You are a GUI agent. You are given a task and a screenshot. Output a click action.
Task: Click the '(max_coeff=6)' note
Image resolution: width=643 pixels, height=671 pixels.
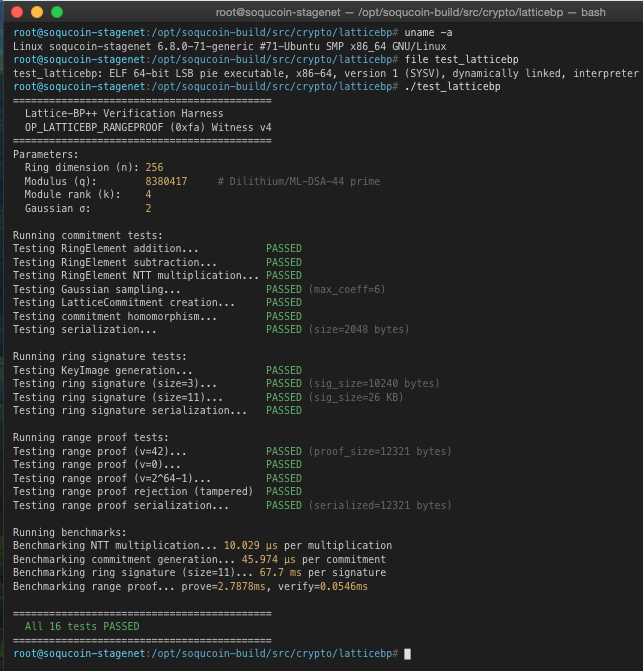(347, 289)
